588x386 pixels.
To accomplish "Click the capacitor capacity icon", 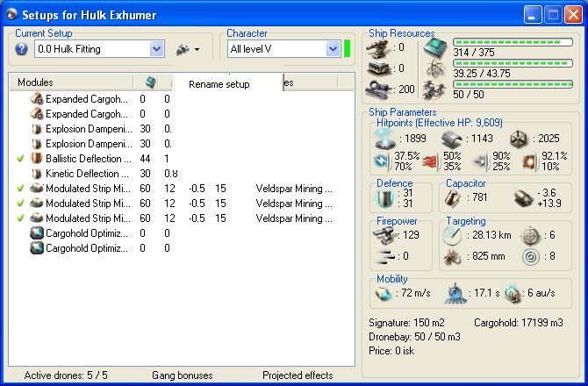I will (x=453, y=197).
